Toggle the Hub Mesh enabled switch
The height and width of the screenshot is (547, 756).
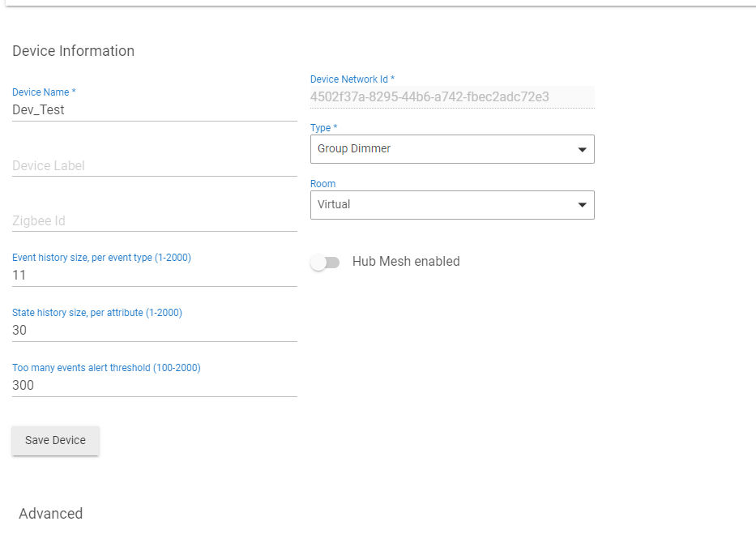pos(325,263)
